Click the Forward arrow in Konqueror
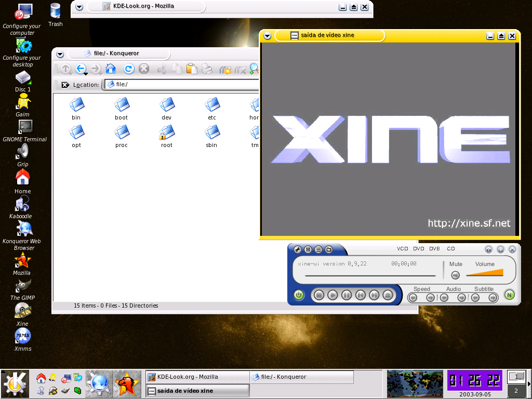Image resolution: width=532 pixels, height=399 pixels. click(96, 69)
